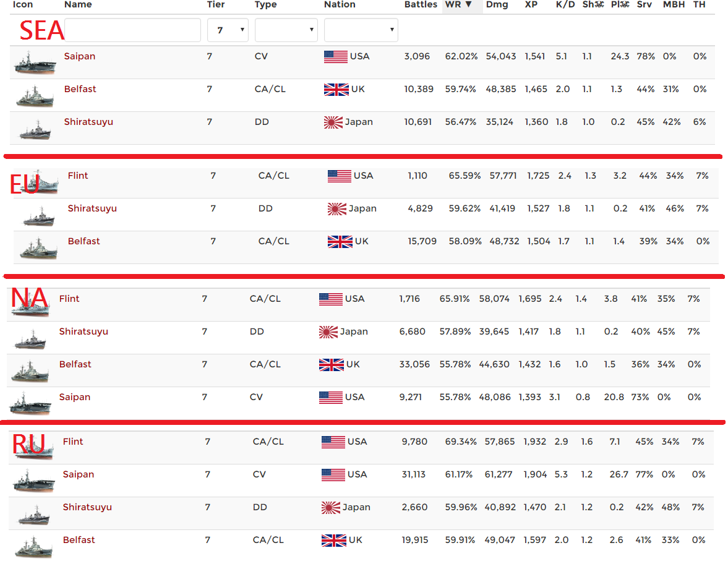Click the UK flag in the SEA Belfast row
This screenshot has width=728, height=582.
(x=336, y=90)
